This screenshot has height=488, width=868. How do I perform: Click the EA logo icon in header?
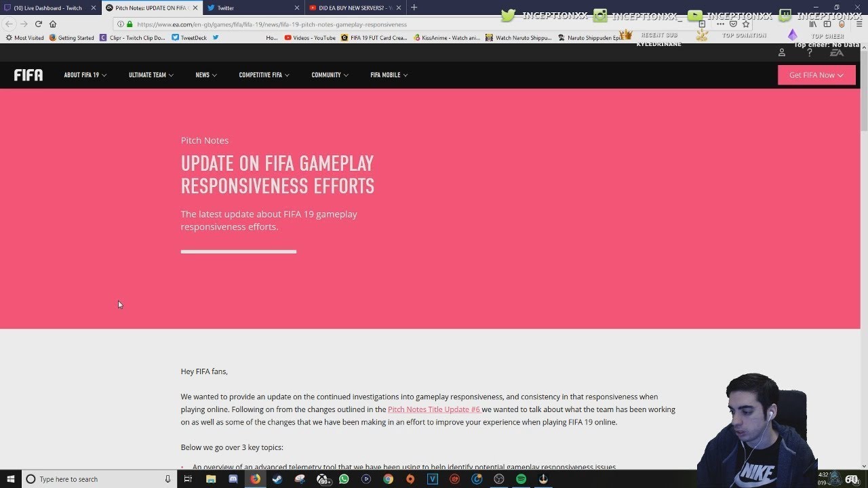(837, 52)
